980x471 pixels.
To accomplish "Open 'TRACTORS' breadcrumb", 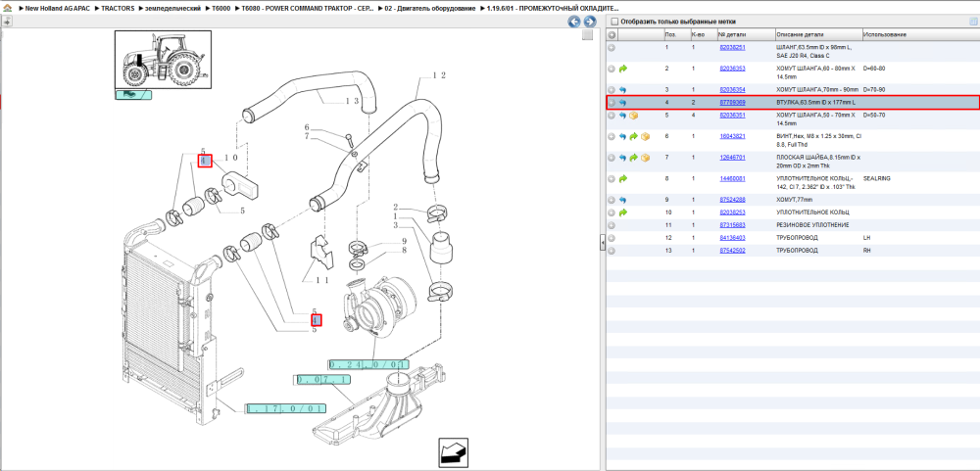I will click(118, 9).
